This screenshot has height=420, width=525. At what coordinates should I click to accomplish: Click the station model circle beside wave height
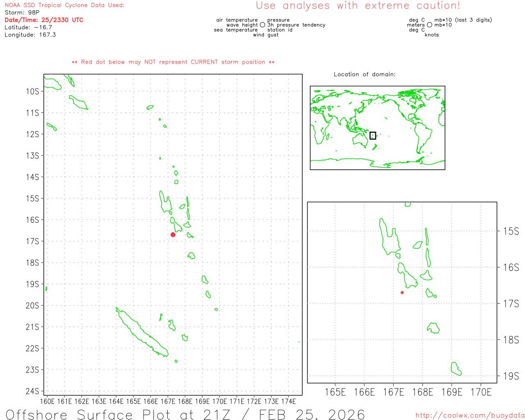(x=262, y=25)
